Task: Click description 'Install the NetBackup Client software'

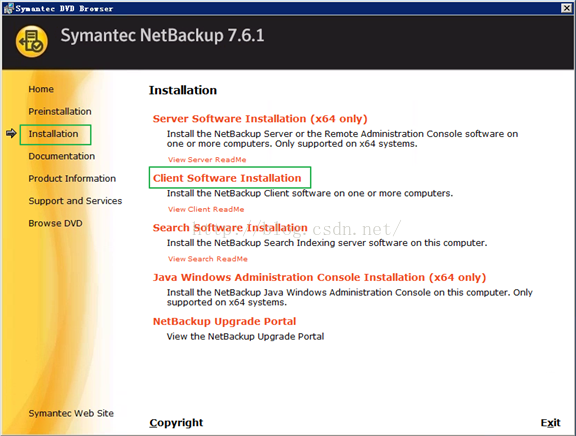Action: pyautogui.click(x=310, y=193)
